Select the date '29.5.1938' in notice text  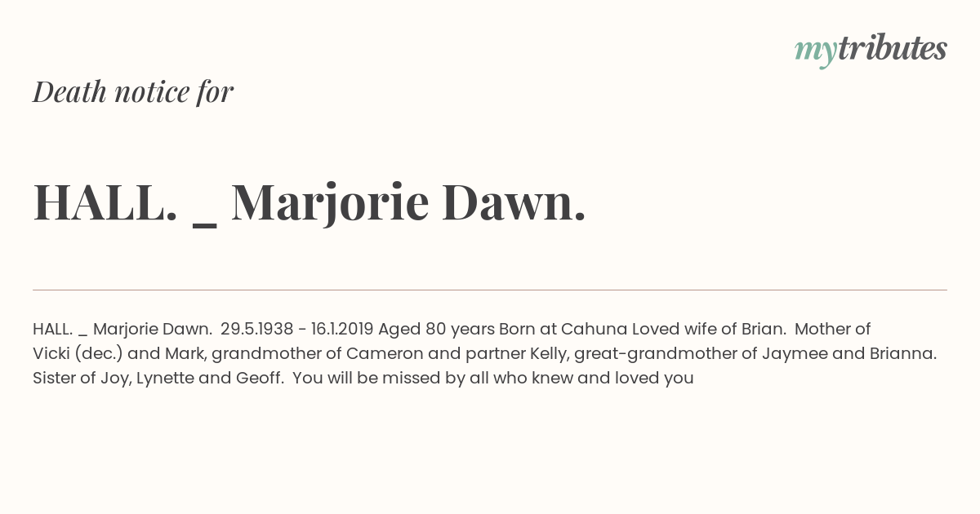(256, 329)
